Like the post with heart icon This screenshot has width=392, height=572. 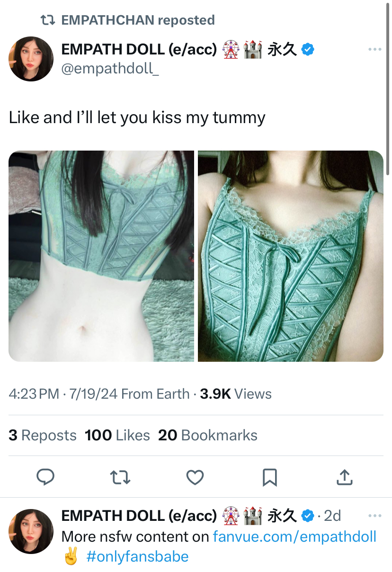(195, 477)
